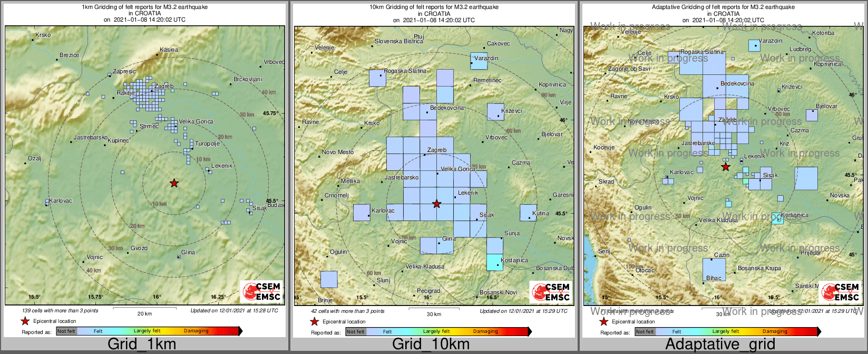Screen dimensions: 868x354
Task: Click the 'Bosanski Novi' label on Grid_10km map
Action: (x=499, y=292)
